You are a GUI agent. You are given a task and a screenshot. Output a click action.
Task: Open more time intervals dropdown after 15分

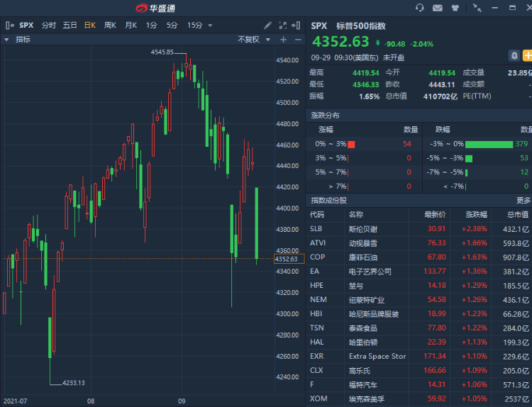pos(209,25)
